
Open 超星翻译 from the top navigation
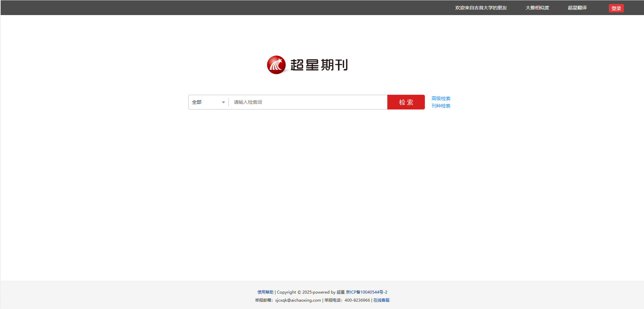(x=577, y=8)
